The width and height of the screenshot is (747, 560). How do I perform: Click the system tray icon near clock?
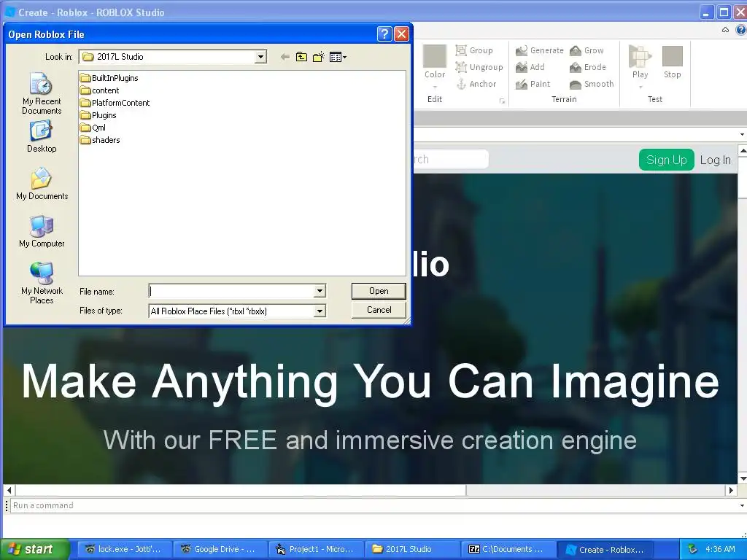[x=693, y=549]
